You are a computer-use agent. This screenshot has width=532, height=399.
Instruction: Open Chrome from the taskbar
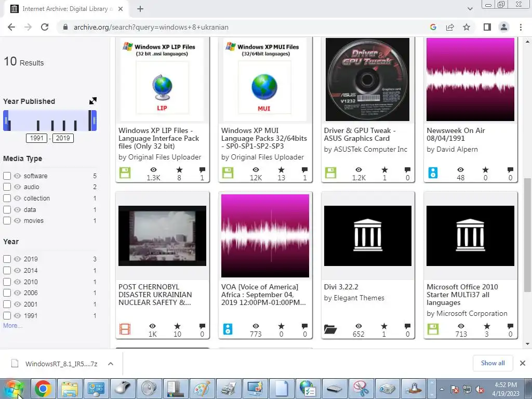coord(43,389)
